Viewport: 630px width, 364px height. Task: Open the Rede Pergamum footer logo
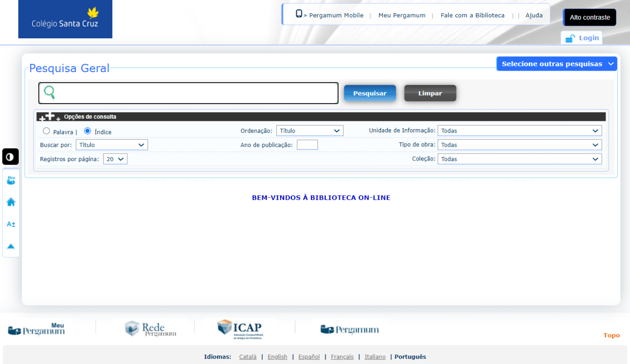click(x=151, y=329)
